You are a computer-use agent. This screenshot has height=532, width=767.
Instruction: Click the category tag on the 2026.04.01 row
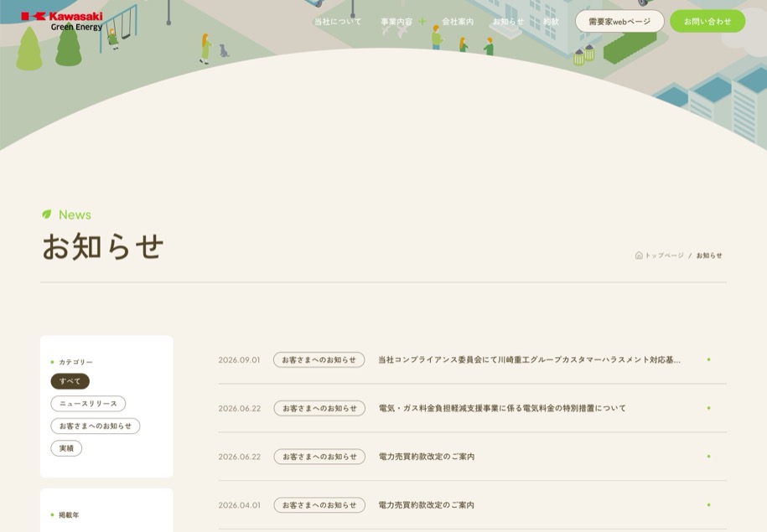click(x=319, y=505)
